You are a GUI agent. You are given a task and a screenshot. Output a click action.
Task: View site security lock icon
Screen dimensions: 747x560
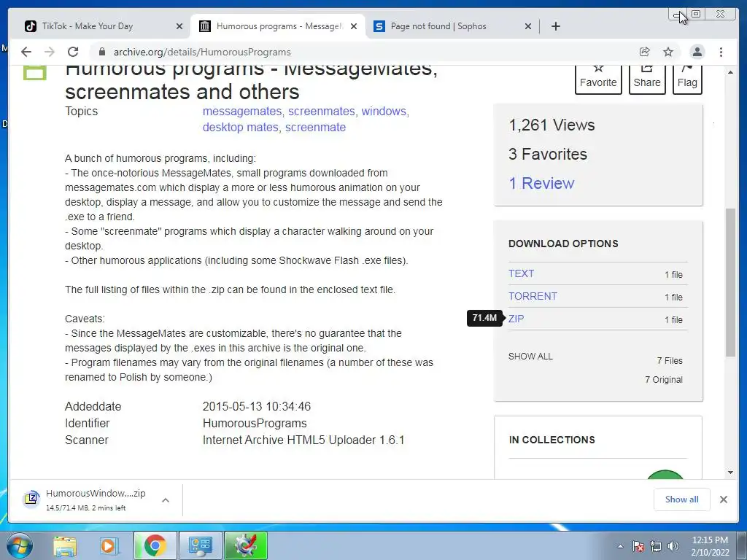(101, 52)
